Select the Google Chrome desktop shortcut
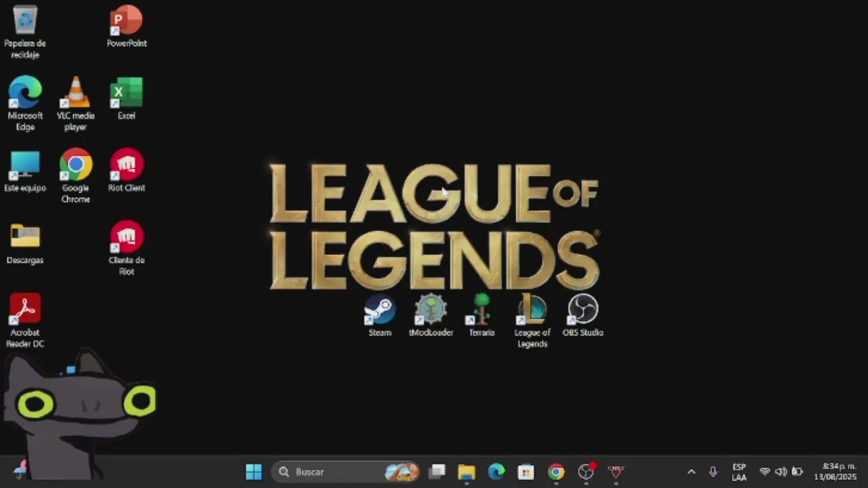The image size is (868, 488). pyautogui.click(x=75, y=176)
